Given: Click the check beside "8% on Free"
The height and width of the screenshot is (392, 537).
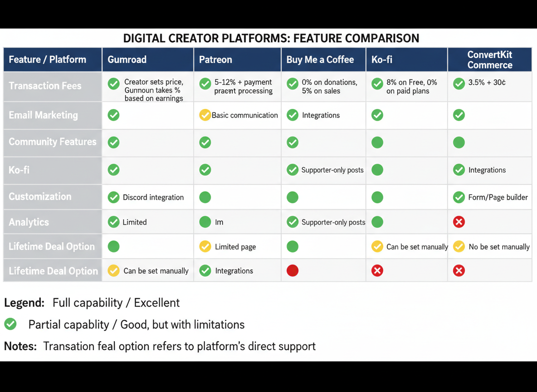Looking at the screenshot, I should click(377, 83).
